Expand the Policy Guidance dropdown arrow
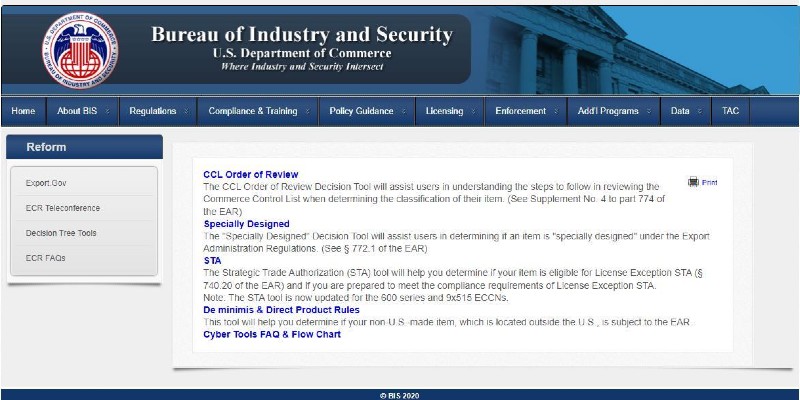 pyautogui.click(x=404, y=111)
